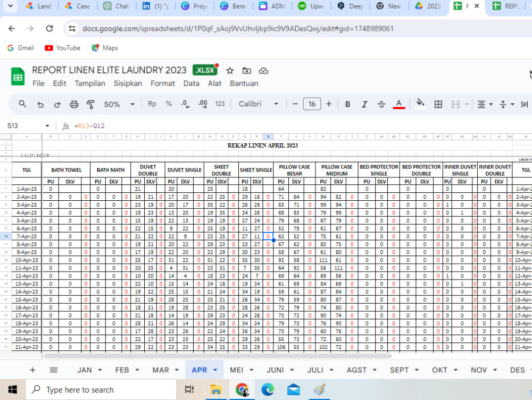The height and width of the screenshot is (400, 532).
Task: Toggle italic formatting
Action: (364, 104)
